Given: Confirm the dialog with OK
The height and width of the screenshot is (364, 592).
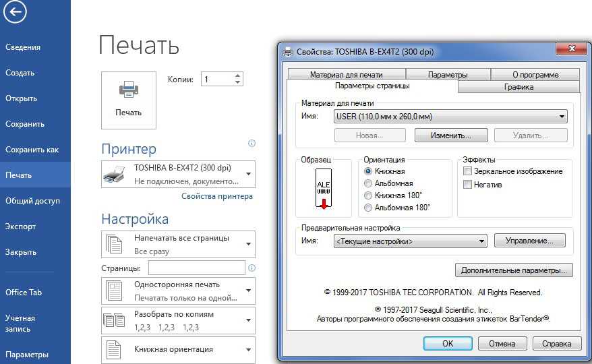Looking at the screenshot, I should click(x=448, y=343).
